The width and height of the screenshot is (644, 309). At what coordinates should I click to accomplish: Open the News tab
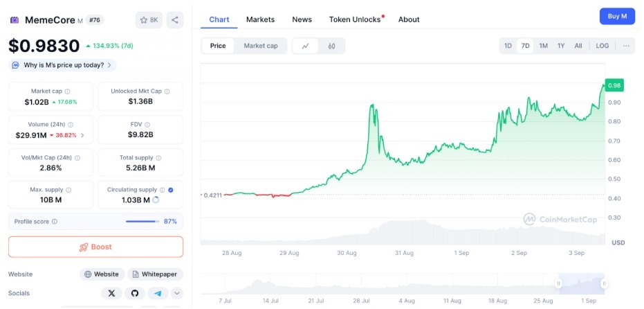point(302,19)
